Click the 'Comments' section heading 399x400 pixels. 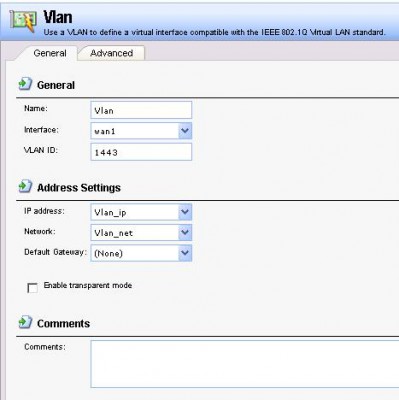(63, 323)
